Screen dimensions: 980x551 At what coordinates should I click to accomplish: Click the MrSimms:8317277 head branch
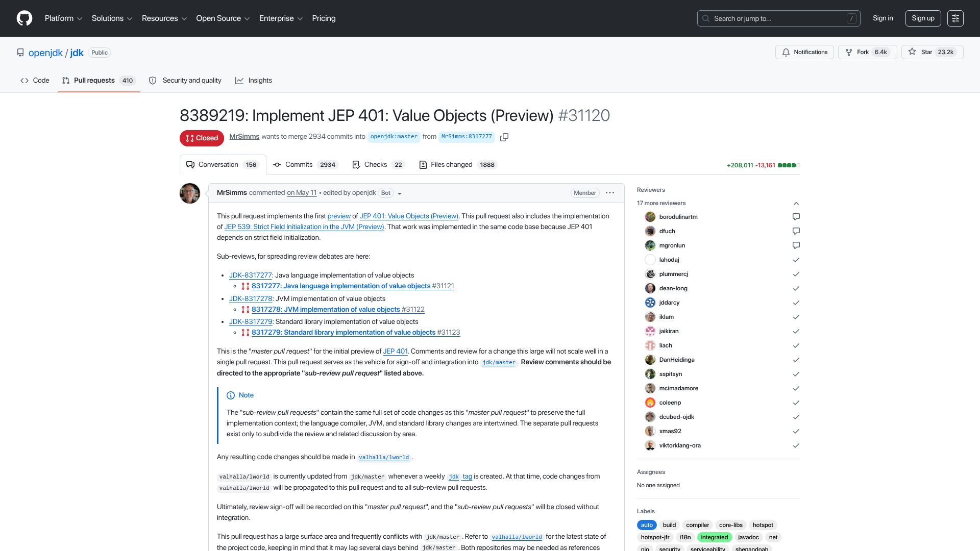pos(467,137)
